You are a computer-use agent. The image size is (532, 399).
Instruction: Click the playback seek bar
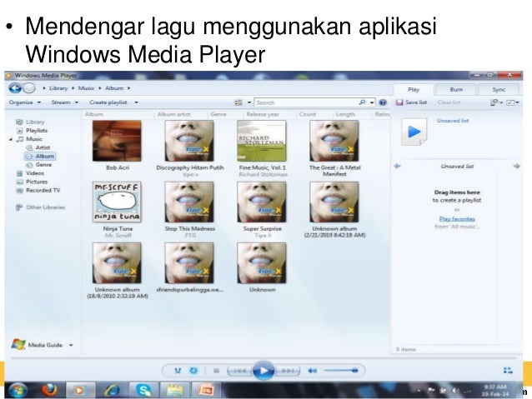(x=263, y=358)
